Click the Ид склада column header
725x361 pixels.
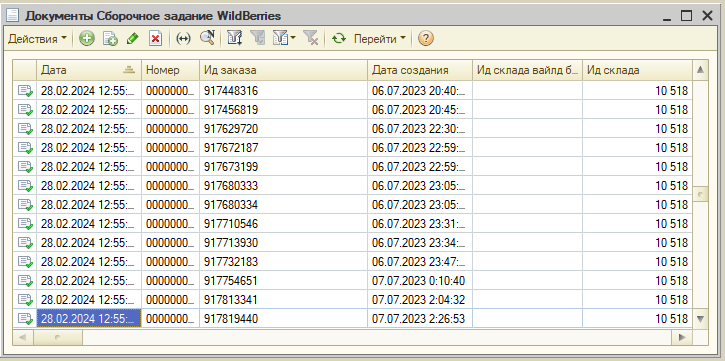637,70
